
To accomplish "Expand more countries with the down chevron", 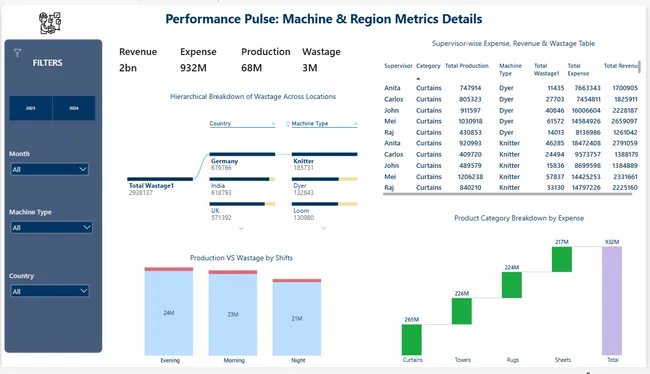I will 241,228.
